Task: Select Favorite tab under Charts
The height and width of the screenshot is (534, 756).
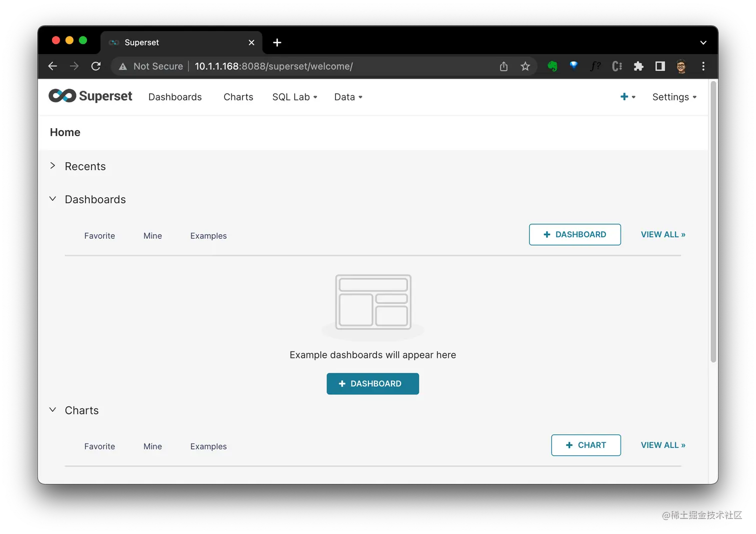Action: (x=99, y=446)
